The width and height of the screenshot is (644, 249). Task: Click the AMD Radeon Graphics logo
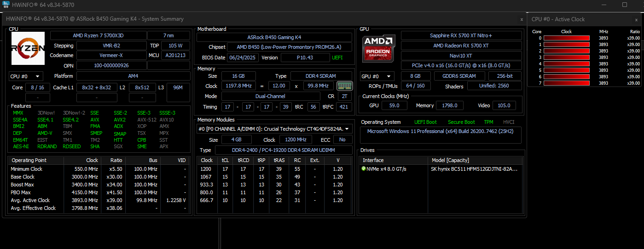(378, 48)
